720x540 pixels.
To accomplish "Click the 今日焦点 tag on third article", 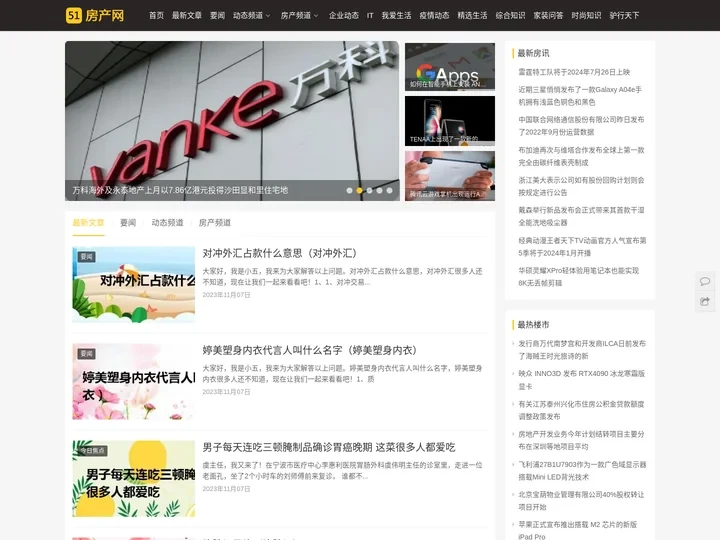I will (93, 451).
